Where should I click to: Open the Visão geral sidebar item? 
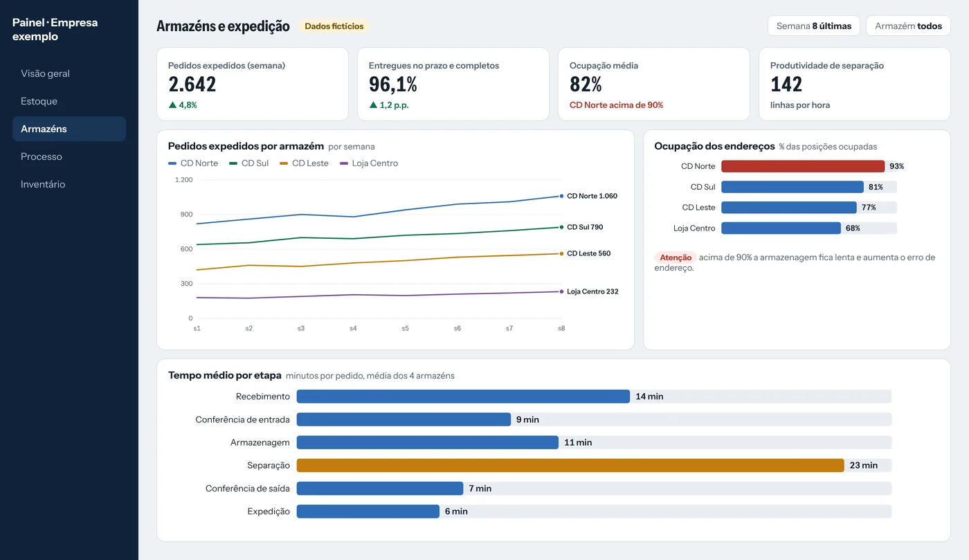pos(69,73)
